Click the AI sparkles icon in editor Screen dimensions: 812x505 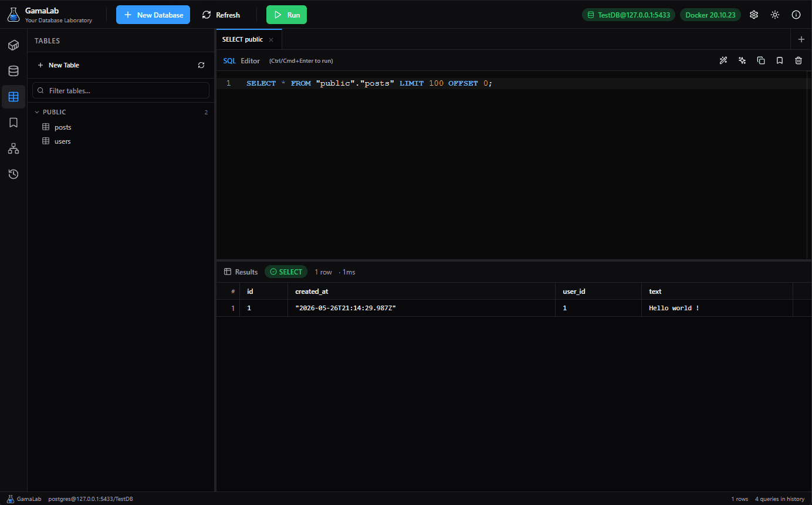[x=742, y=60]
